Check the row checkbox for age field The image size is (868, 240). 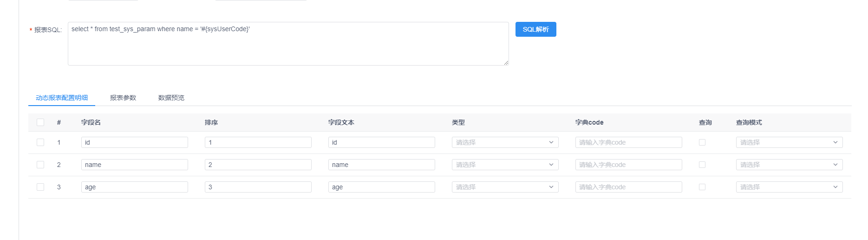pos(40,187)
